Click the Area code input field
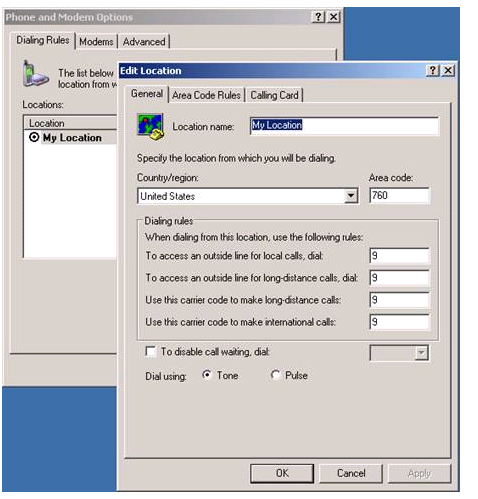The image size is (478, 499). click(399, 195)
